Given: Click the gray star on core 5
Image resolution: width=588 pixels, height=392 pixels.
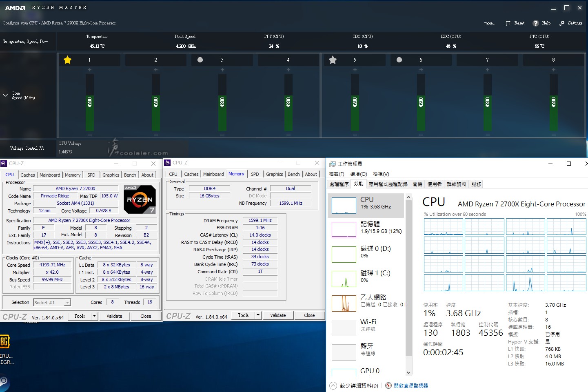Looking at the screenshot, I should coord(333,60).
